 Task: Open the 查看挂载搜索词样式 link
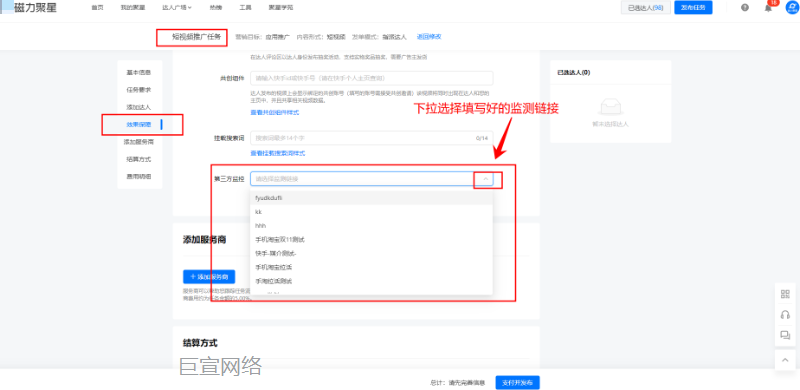[x=278, y=153]
